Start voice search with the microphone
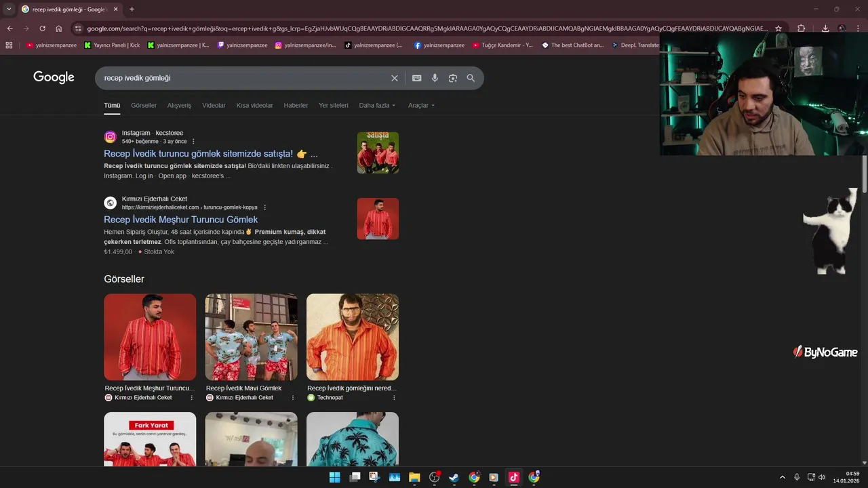 pyautogui.click(x=435, y=78)
